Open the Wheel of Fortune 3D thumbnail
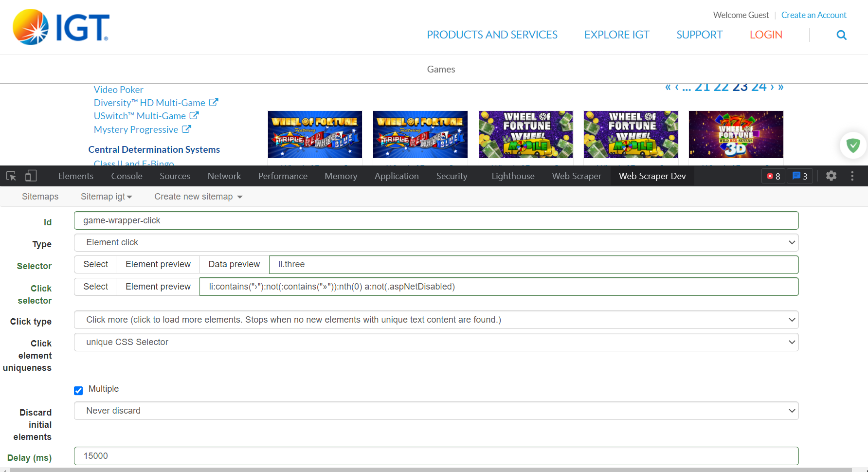 pos(736,134)
